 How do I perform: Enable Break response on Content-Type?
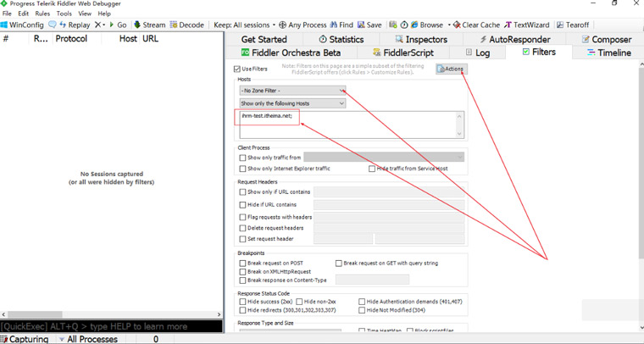(242, 280)
